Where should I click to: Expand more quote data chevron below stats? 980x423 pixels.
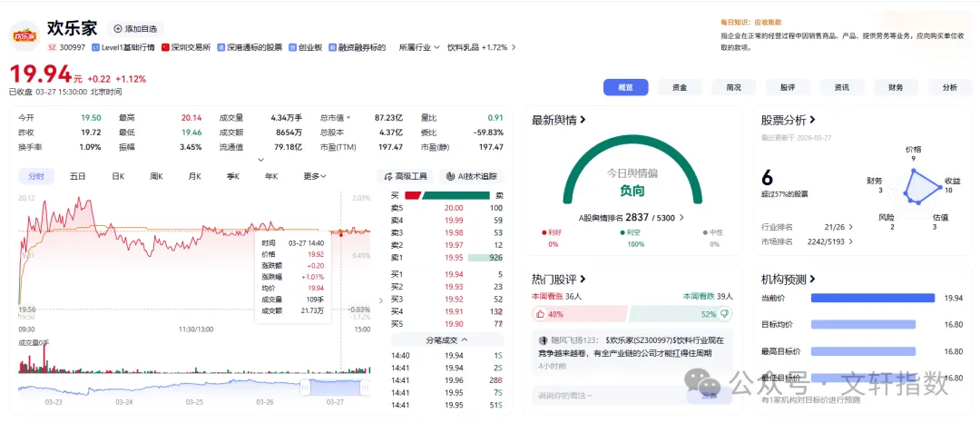pyautogui.click(x=261, y=160)
